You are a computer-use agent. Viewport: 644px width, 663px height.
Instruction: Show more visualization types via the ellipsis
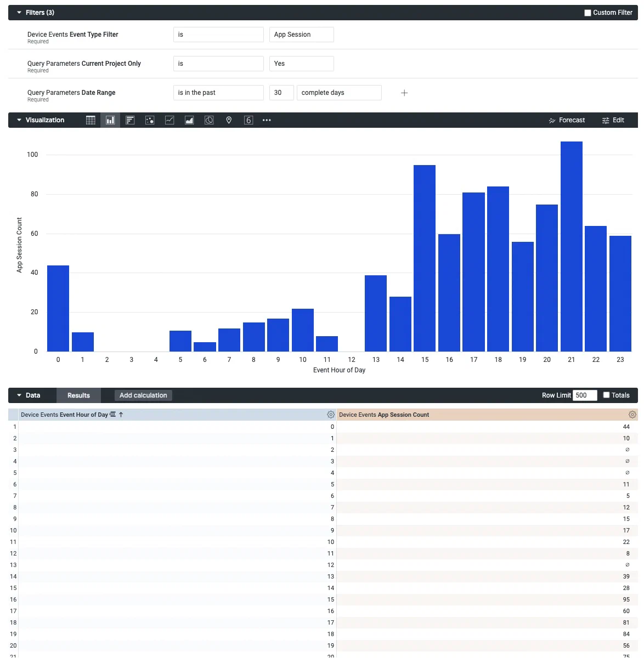(267, 120)
